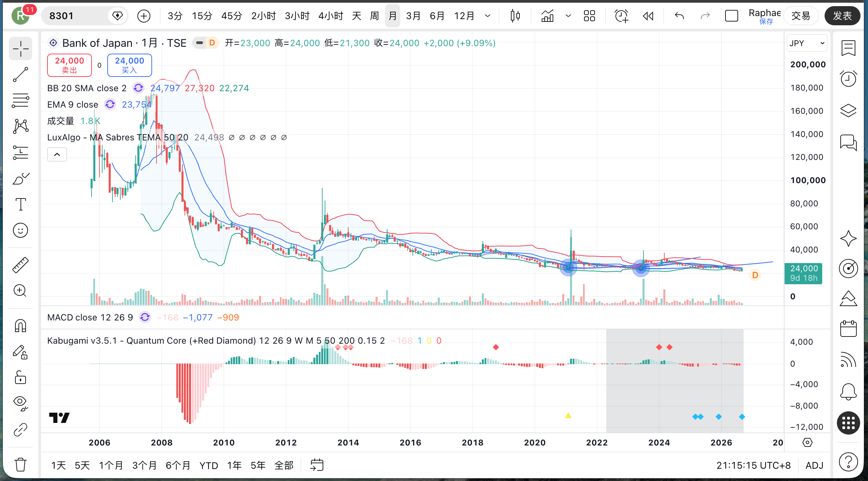Open the timezone 21:15:15 UTC+8 menu

[754, 465]
